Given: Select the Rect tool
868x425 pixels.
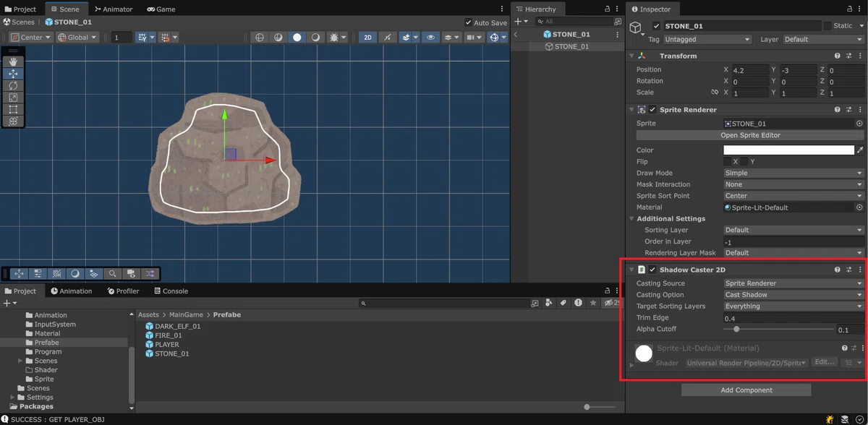Looking at the screenshot, I should click(x=13, y=109).
